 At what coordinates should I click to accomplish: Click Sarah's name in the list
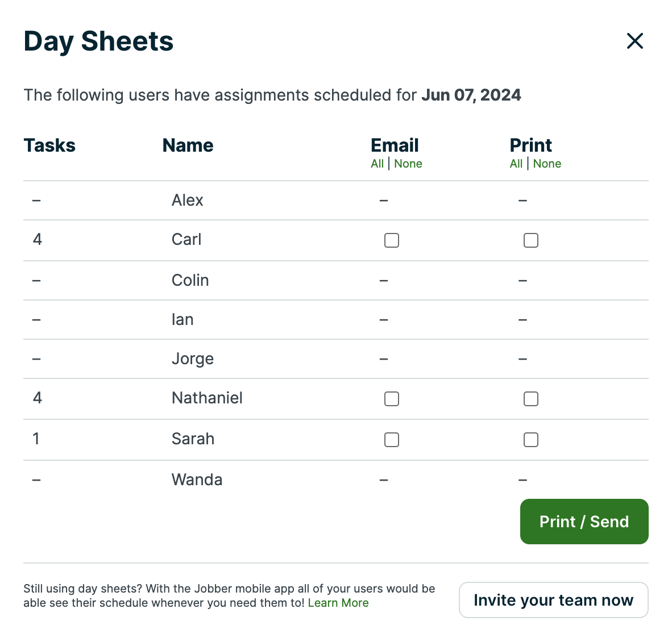tap(193, 439)
